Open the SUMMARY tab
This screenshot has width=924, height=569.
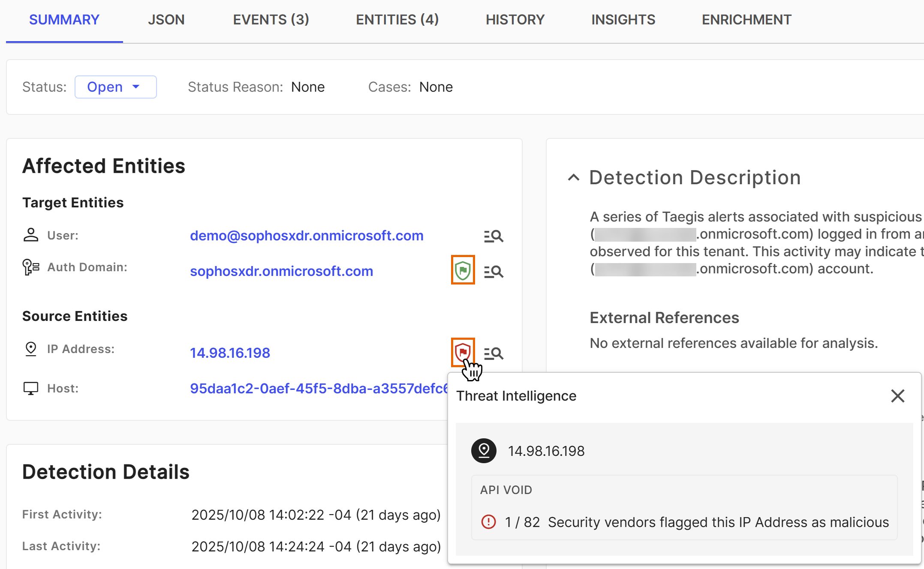pyautogui.click(x=64, y=20)
